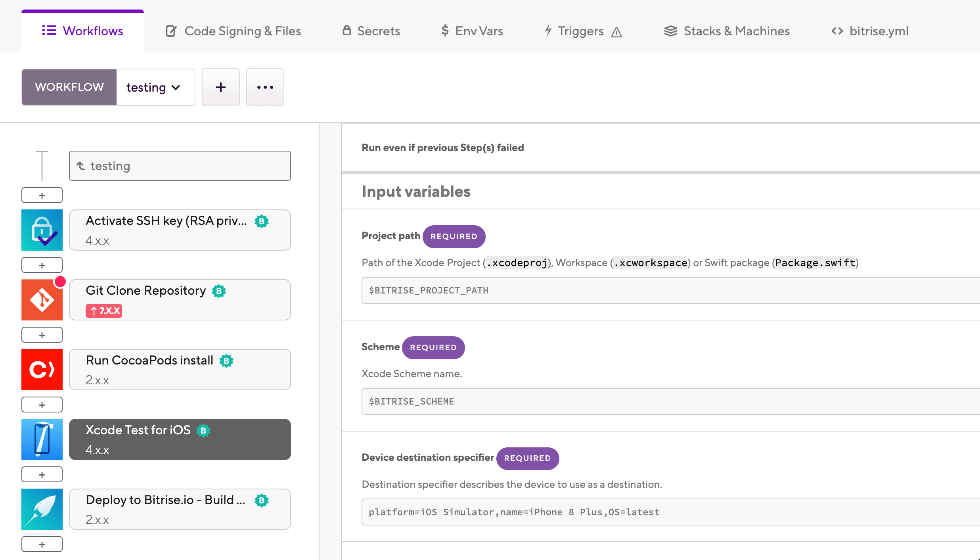Click the Run CocoaPods install step icon

[x=42, y=369]
